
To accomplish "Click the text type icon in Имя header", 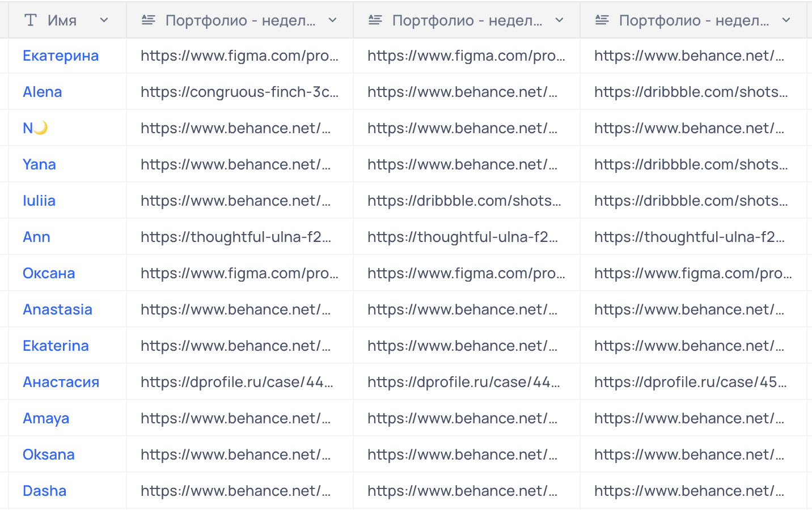I will click(x=31, y=20).
